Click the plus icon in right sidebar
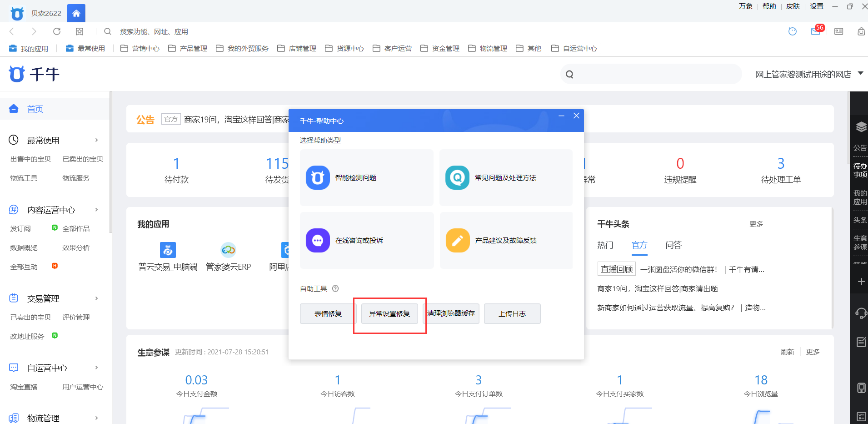The width and height of the screenshot is (868, 424). (861, 282)
